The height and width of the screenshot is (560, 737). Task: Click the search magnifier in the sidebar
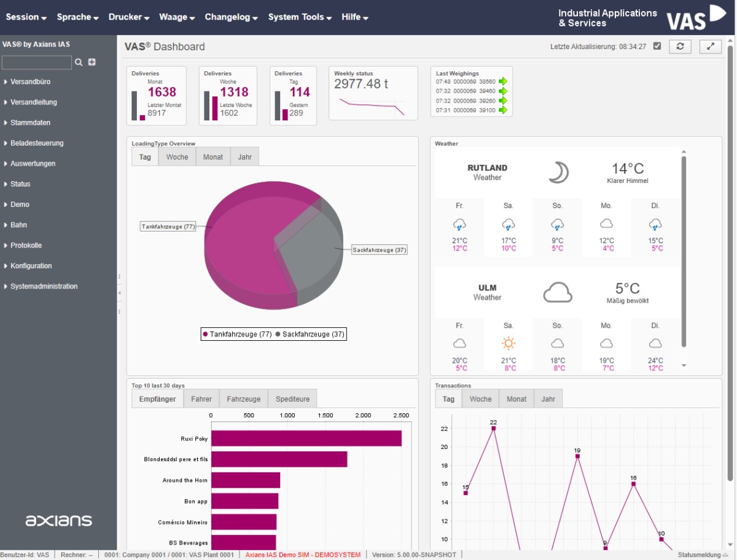pos(79,62)
